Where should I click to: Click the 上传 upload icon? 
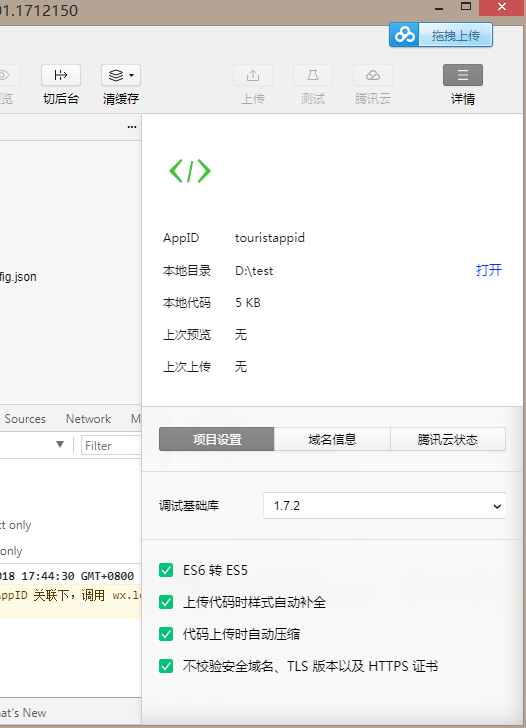[253, 75]
